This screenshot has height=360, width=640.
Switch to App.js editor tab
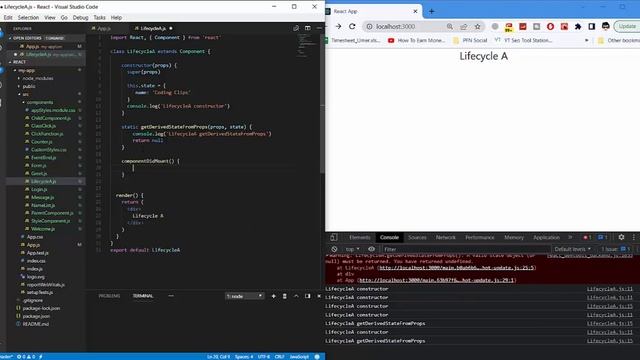(104, 29)
